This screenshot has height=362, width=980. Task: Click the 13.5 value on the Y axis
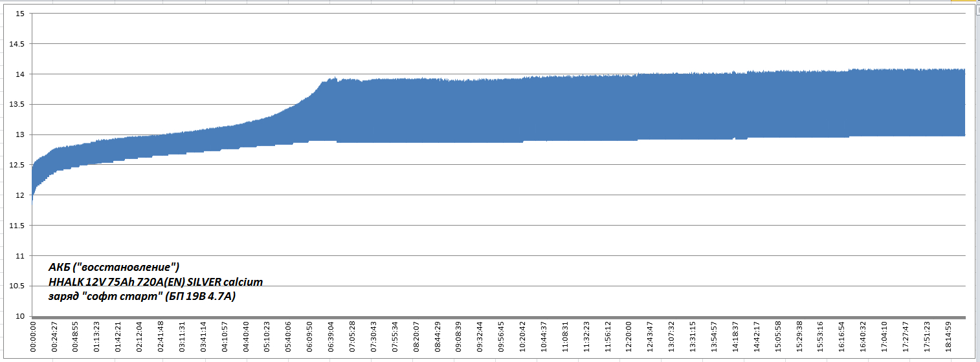coord(16,105)
